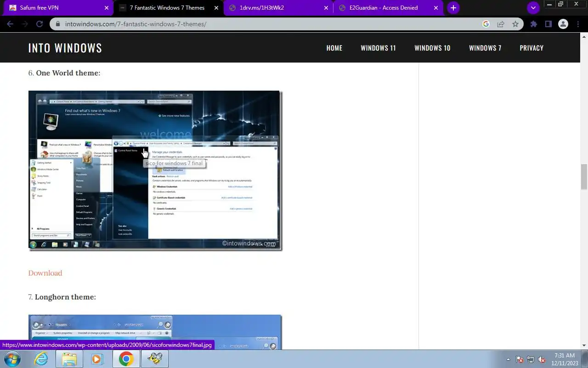
Task: Click the Google icon in address bar
Action: pyautogui.click(x=486, y=24)
